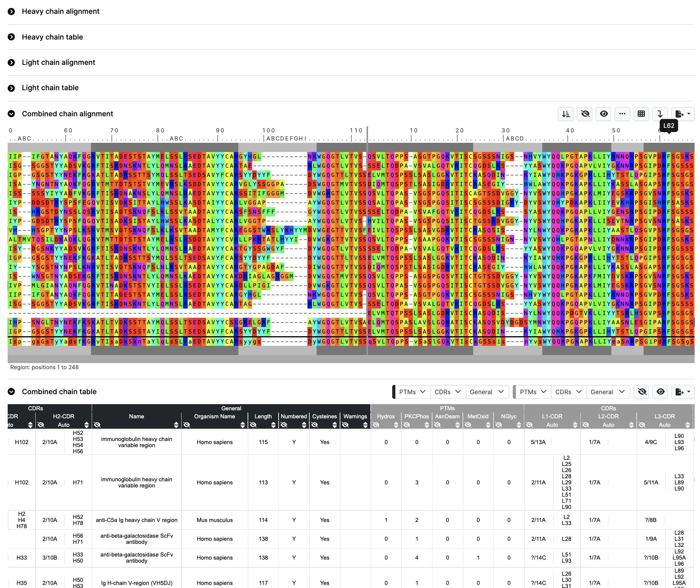Click the grid table icon in alignment toolbar
Screen dimensions: 700x588
click(x=641, y=114)
